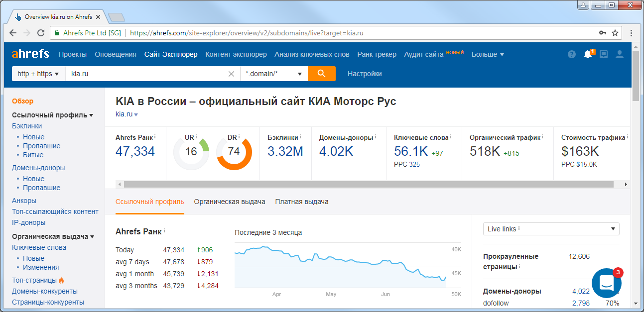This screenshot has height=312, width=644.
Task: Open Анкоры in the sidebar
Action: pyautogui.click(x=24, y=201)
